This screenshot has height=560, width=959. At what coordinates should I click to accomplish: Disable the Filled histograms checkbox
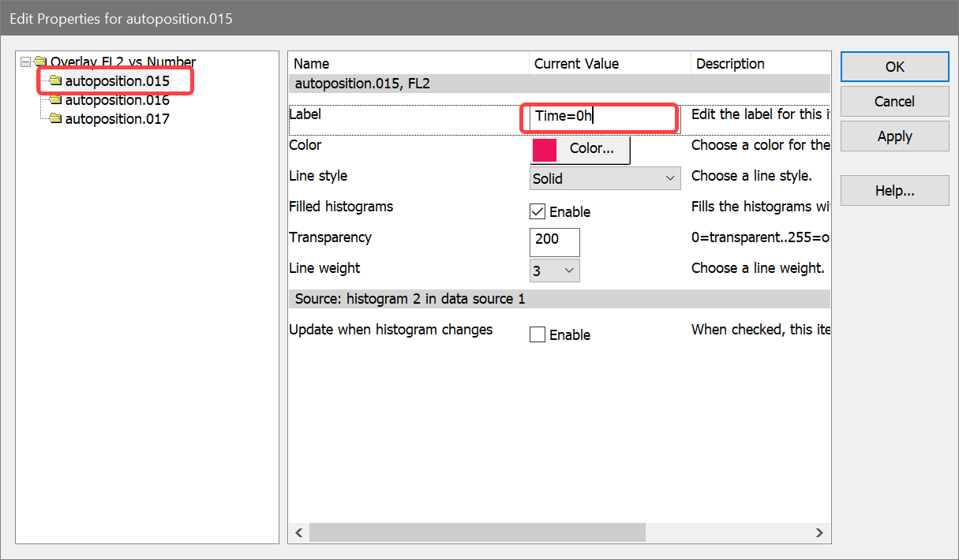[538, 211]
